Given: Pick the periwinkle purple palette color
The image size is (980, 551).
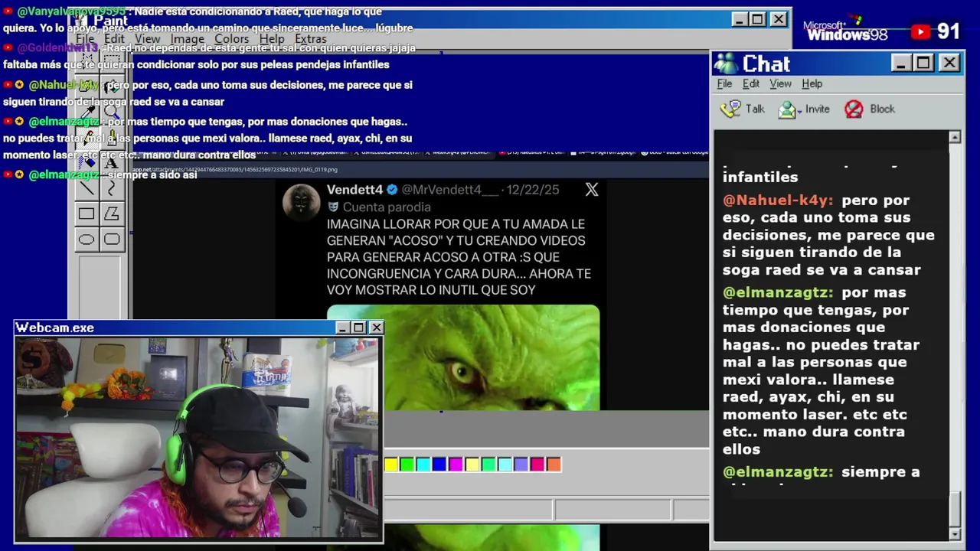Looking at the screenshot, I should (521, 464).
